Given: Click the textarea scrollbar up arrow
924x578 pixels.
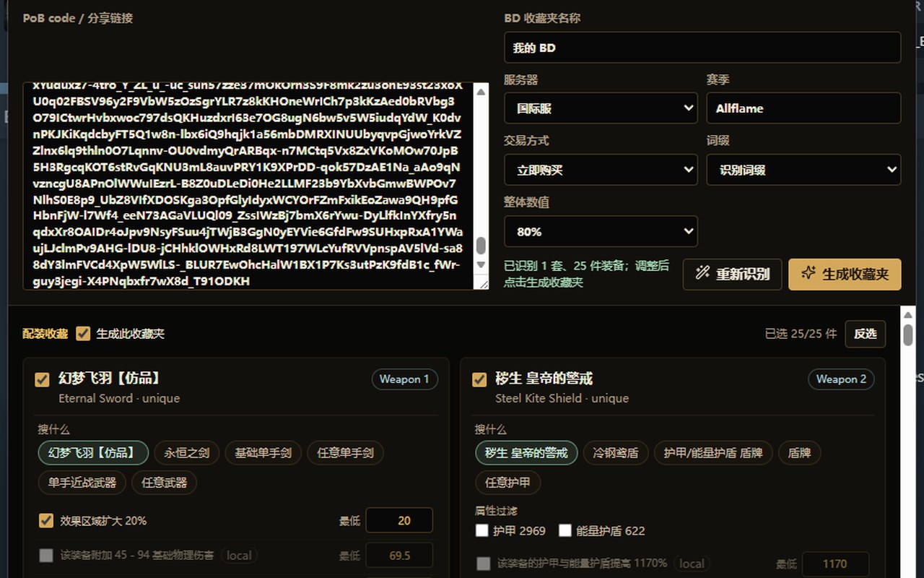Looking at the screenshot, I should click(481, 90).
